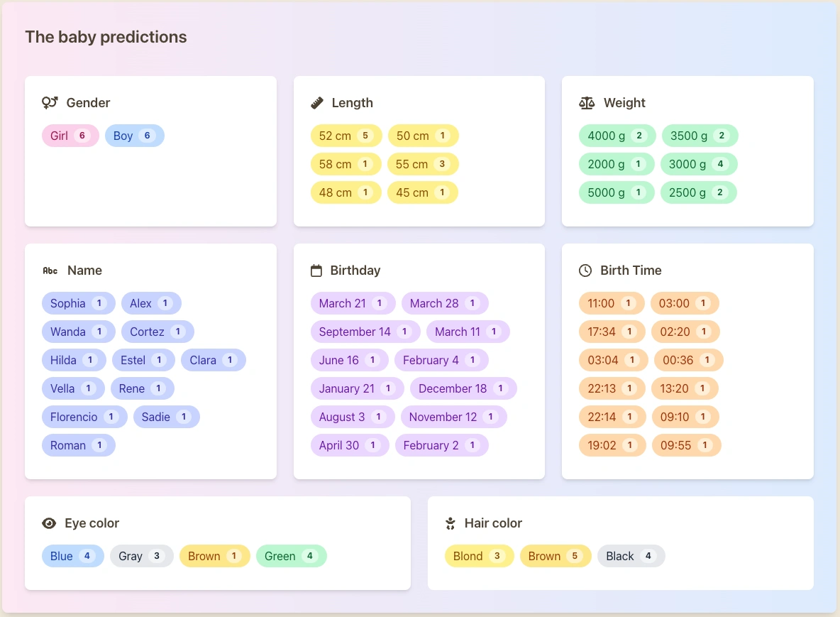
Task: Choose the 52 cm length chip
Action: (346, 136)
